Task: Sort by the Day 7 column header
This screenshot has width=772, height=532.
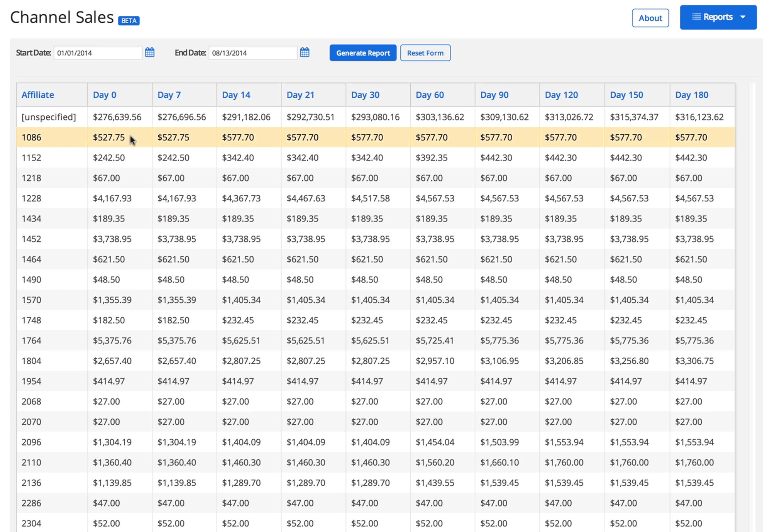Action: pos(169,95)
